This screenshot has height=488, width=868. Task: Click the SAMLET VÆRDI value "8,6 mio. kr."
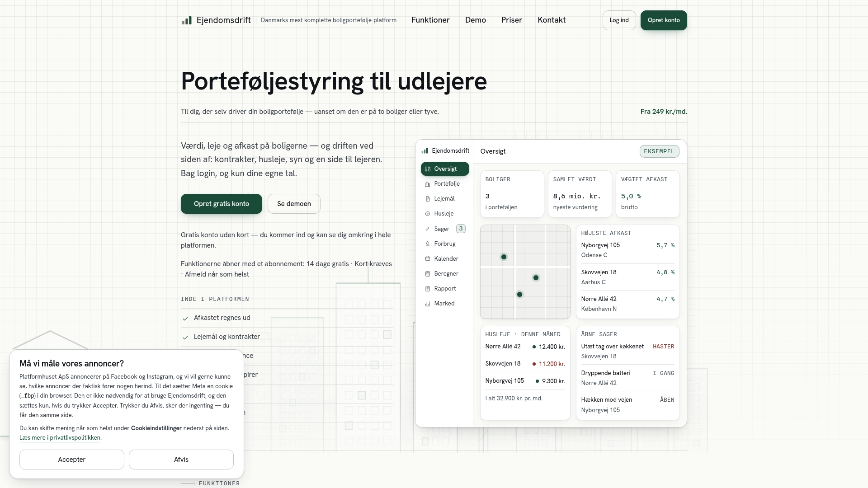(x=577, y=197)
